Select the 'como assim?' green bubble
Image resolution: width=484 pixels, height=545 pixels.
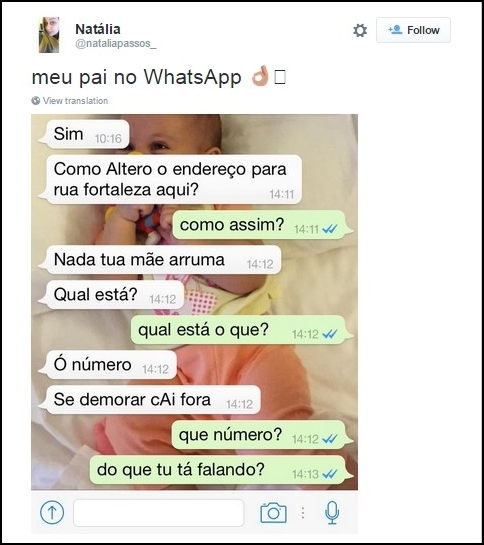pyautogui.click(x=263, y=225)
